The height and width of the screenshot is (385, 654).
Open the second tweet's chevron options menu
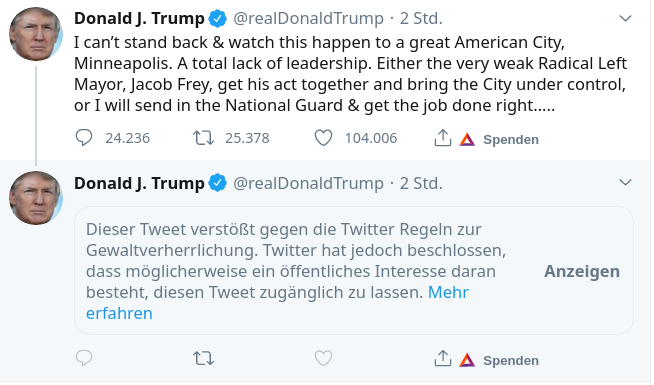coord(625,182)
